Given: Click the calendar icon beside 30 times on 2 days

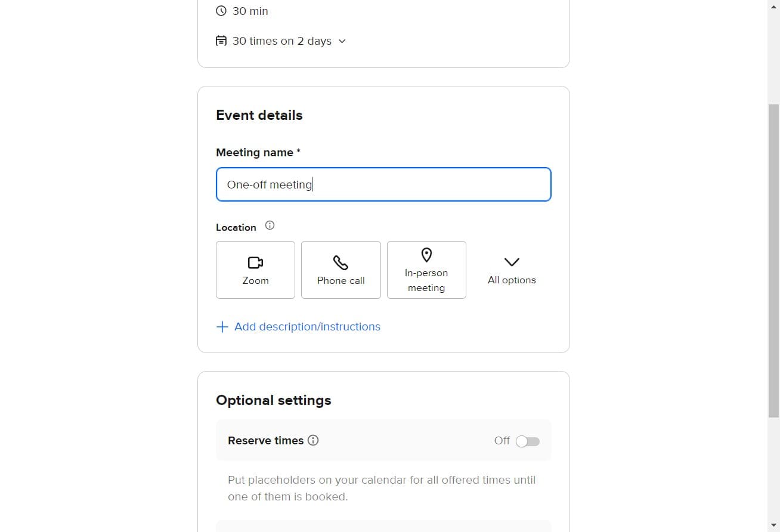Looking at the screenshot, I should (221, 40).
